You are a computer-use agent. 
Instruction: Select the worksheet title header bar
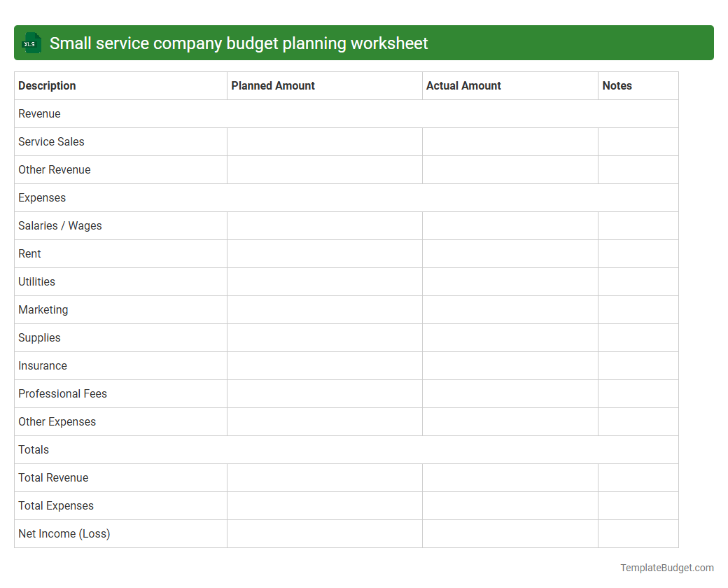pyautogui.click(x=364, y=43)
